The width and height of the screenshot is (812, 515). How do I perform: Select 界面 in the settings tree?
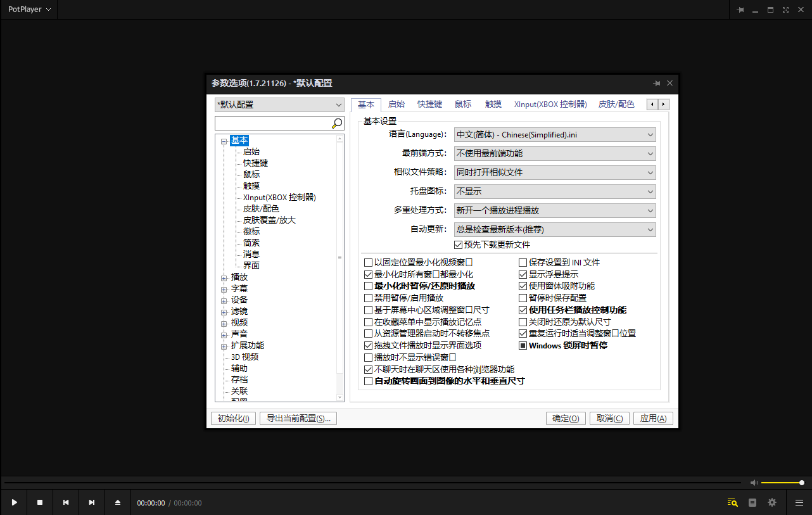coord(251,265)
